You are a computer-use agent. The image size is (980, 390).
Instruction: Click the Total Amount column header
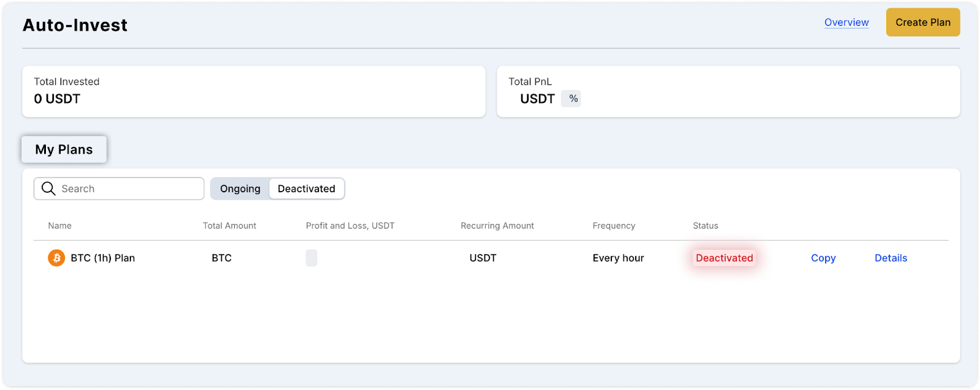[230, 225]
